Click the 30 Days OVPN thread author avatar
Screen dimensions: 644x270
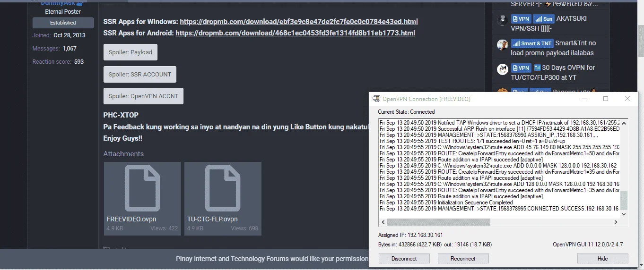(502, 69)
